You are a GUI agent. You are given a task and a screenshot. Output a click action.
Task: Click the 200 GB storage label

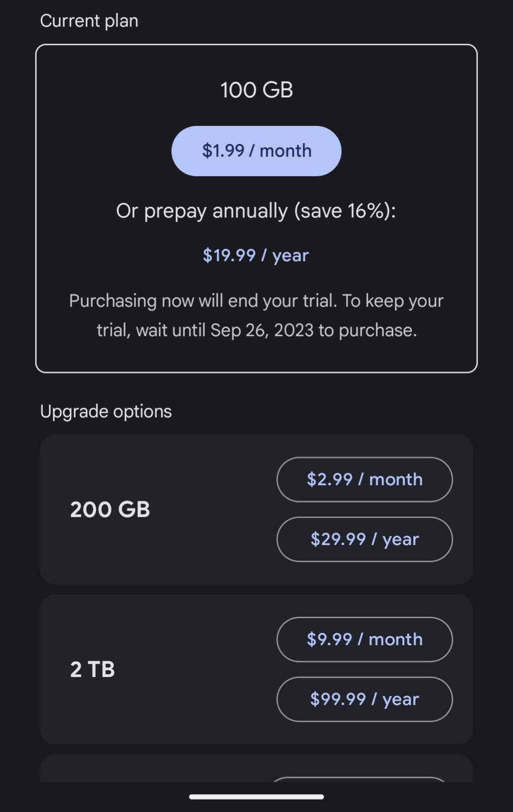point(110,509)
